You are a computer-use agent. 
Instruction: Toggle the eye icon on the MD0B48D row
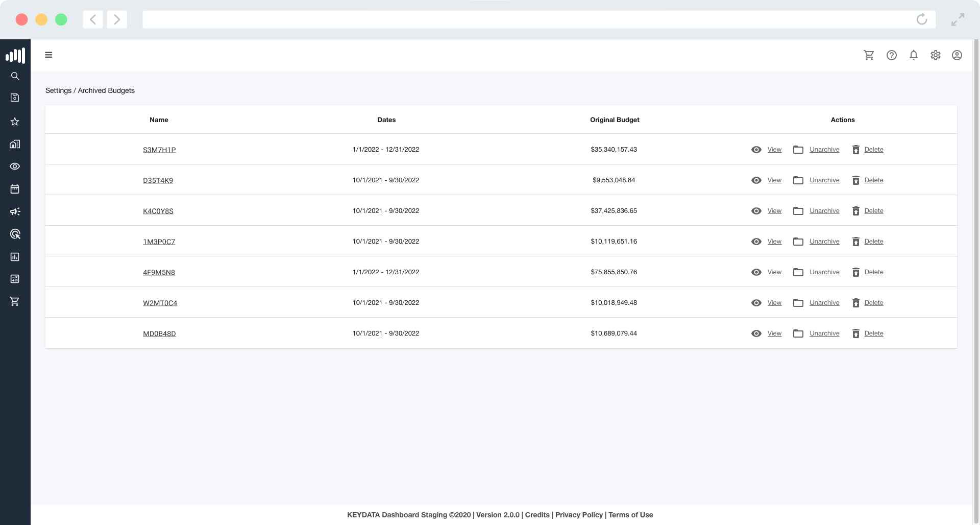[x=756, y=333]
